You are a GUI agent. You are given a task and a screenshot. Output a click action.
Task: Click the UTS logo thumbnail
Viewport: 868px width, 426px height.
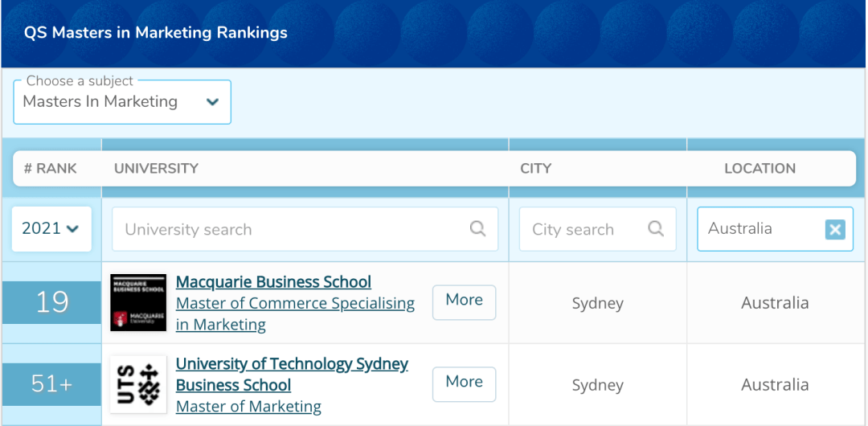pyautogui.click(x=138, y=384)
